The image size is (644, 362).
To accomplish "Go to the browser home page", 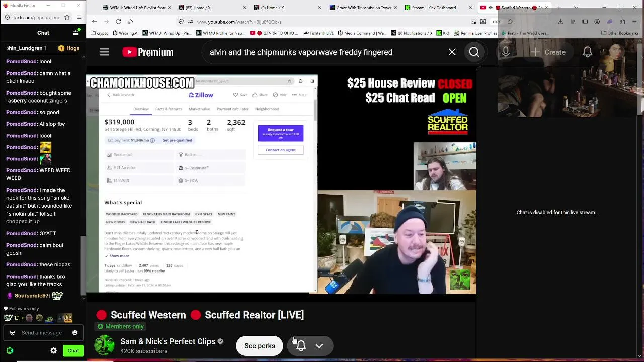I will coord(130,22).
